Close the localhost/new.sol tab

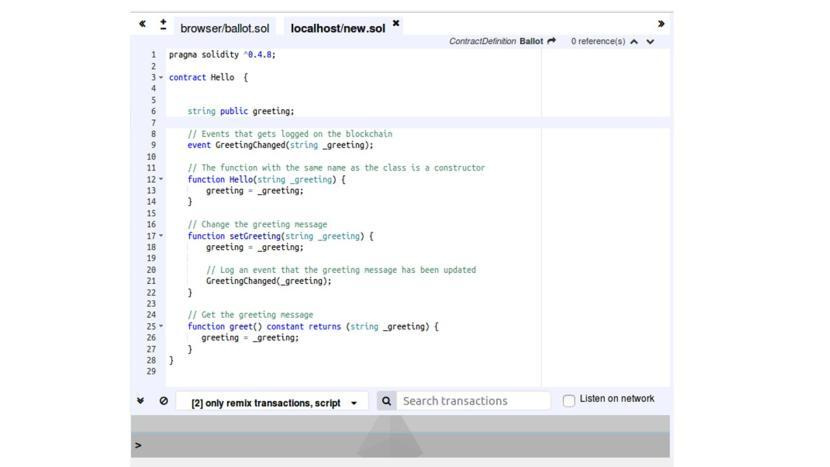tap(396, 23)
